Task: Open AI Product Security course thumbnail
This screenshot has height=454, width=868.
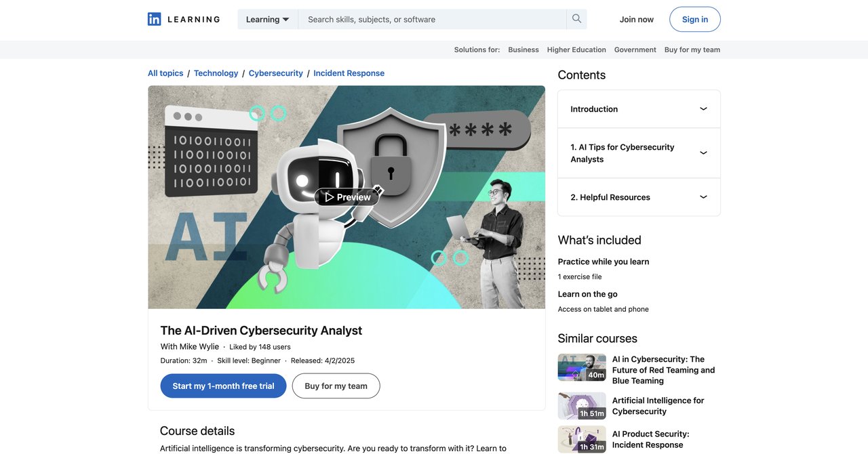Action: point(582,439)
